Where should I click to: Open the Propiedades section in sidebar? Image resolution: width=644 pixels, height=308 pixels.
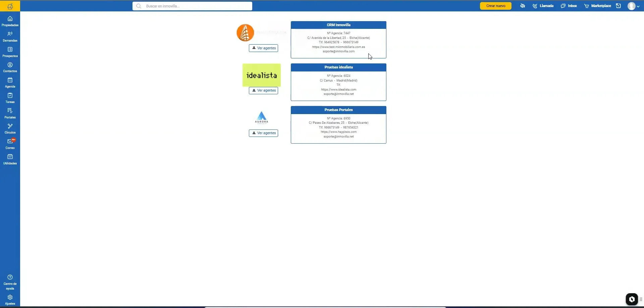[10, 21]
